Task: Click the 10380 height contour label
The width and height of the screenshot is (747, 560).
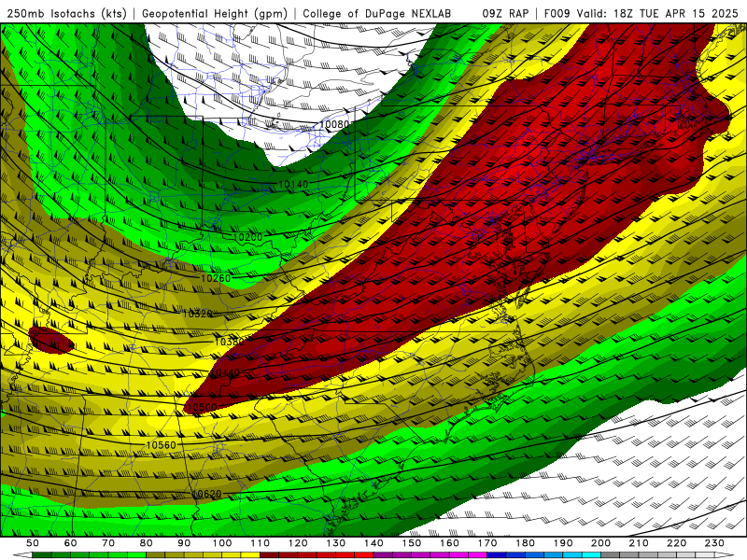Action: point(229,342)
